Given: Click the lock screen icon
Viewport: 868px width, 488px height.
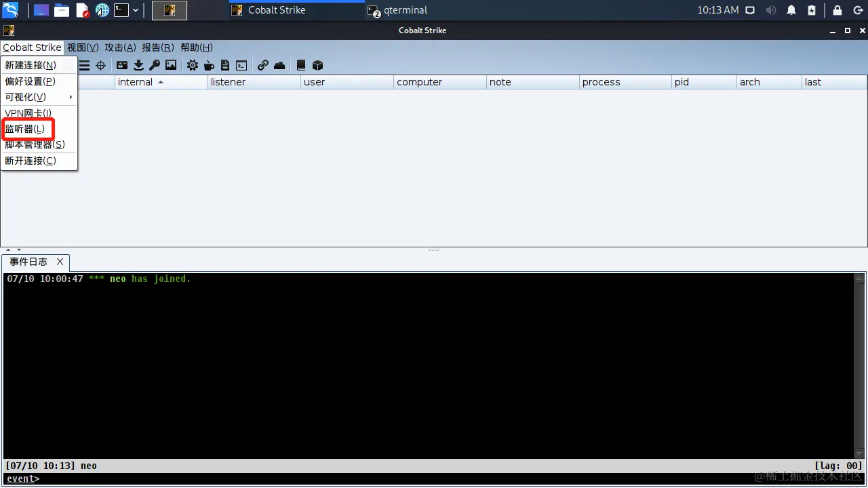Looking at the screenshot, I should click(x=837, y=10).
